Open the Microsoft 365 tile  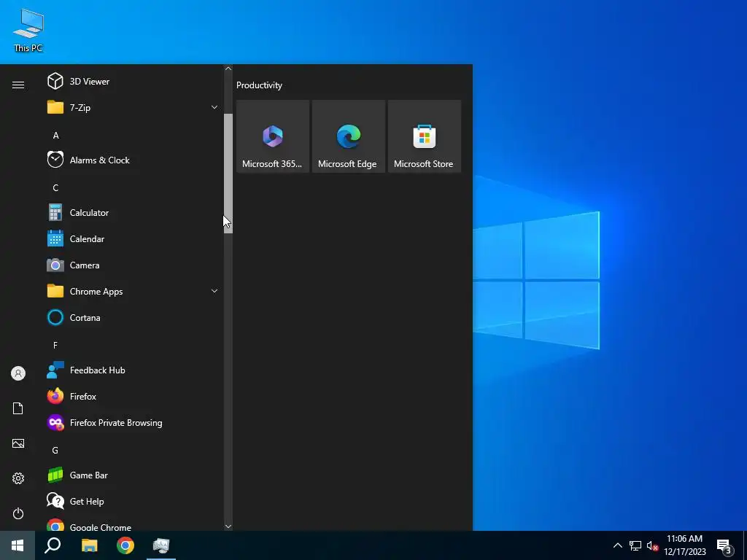pos(273,136)
